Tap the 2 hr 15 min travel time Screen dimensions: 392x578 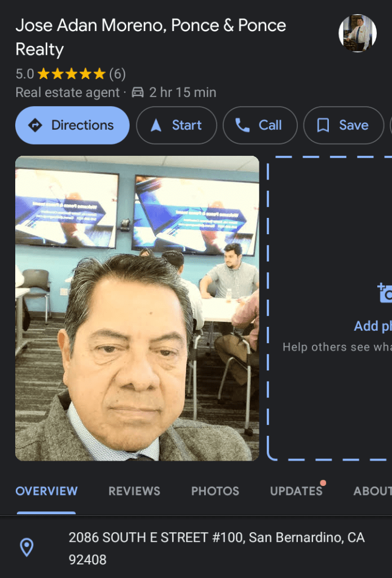[183, 93]
